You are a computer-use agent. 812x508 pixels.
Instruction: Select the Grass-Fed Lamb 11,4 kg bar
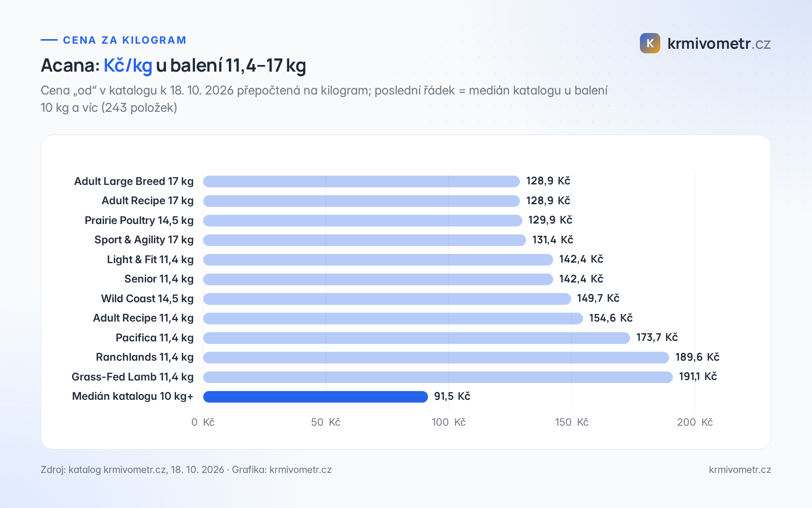pos(438,377)
